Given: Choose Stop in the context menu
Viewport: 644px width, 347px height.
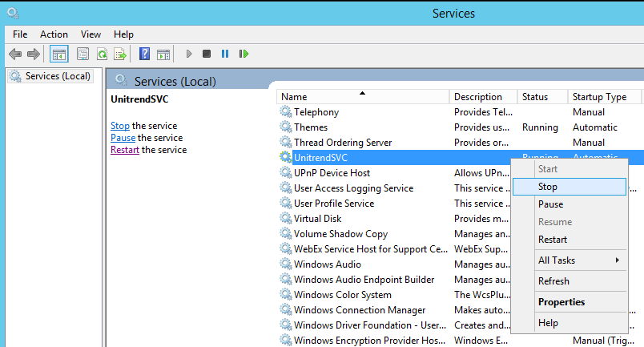Looking at the screenshot, I should point(570,187).
